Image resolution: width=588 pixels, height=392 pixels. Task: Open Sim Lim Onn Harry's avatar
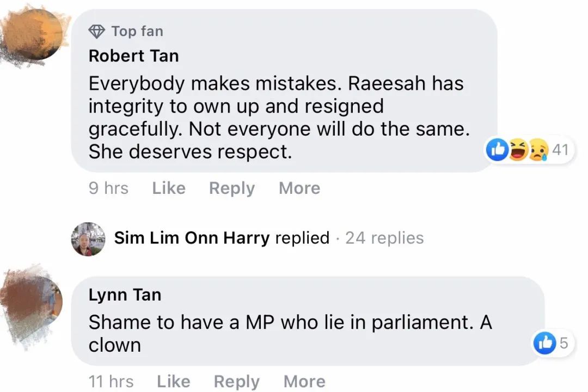(88, 238)
